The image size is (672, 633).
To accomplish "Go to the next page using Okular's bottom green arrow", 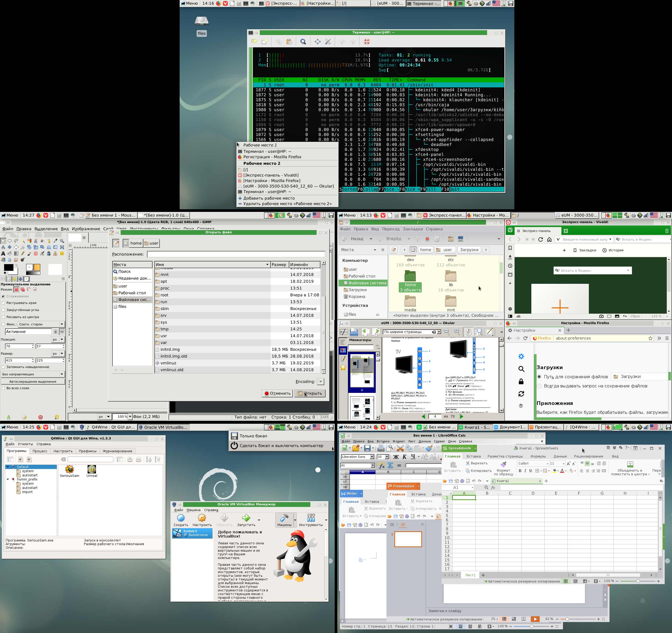I will (x=462, y=416).
